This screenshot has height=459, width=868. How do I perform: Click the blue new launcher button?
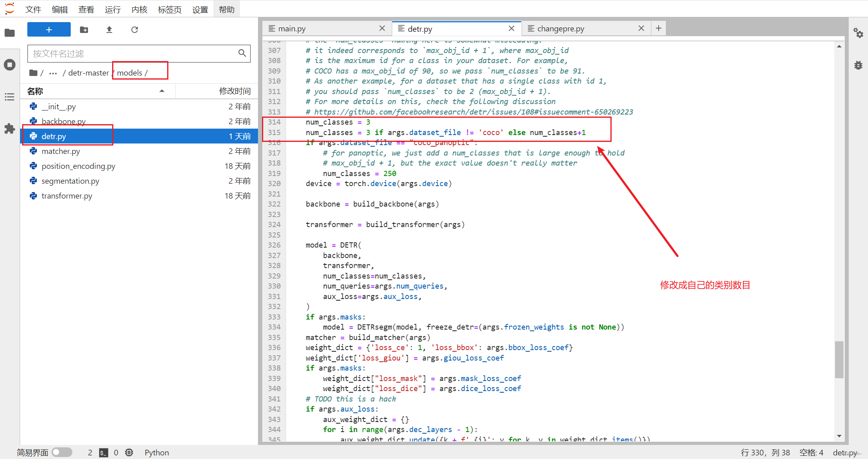[49, 29]
